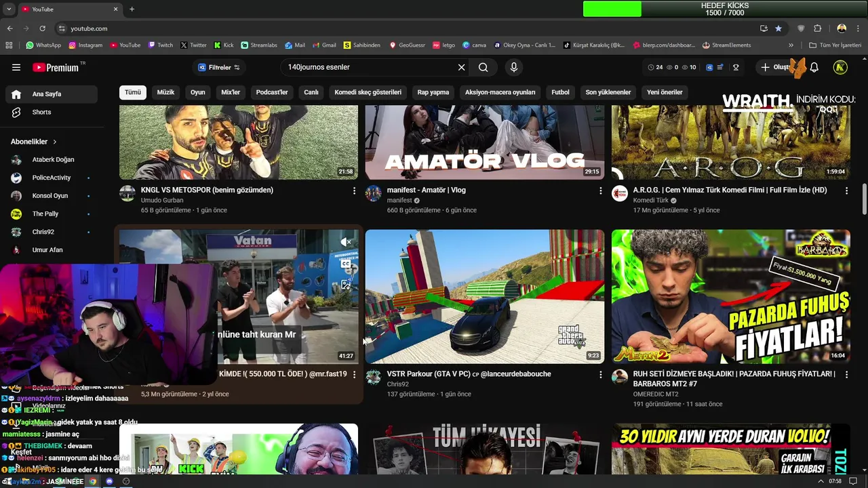Click the blue vidIQ icon in stats bar
Image resolution: width=868 pixels, height=488 pixels.
(x=709, y=67)
